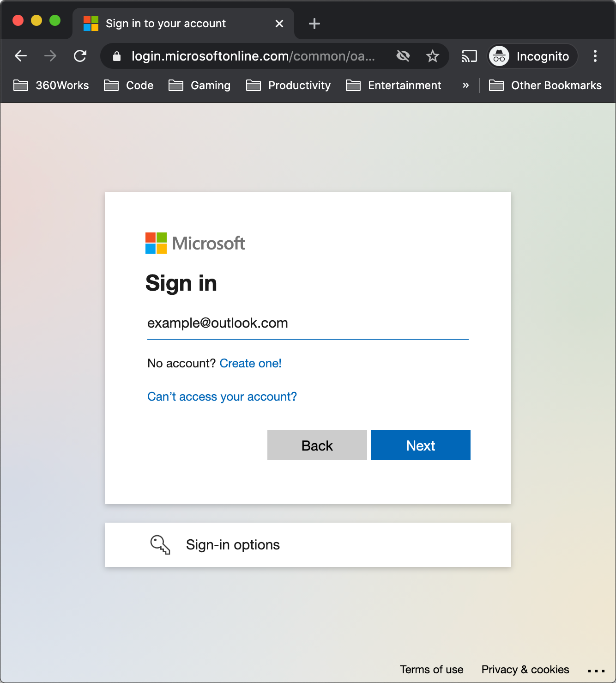Open the Gaming bookmarks folder

[199, 85]
